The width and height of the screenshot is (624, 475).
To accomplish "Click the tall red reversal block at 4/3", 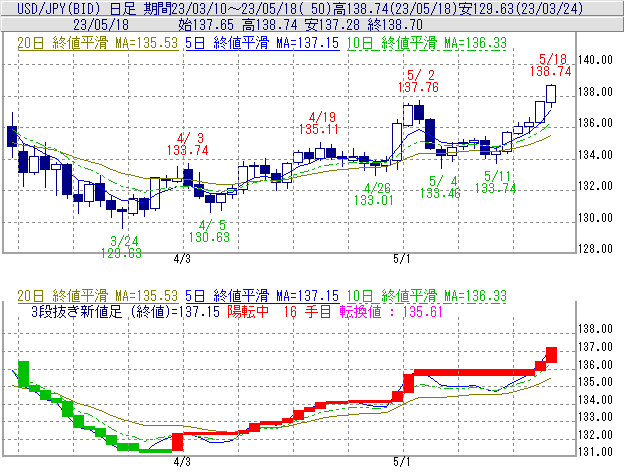I will [177, 442].
